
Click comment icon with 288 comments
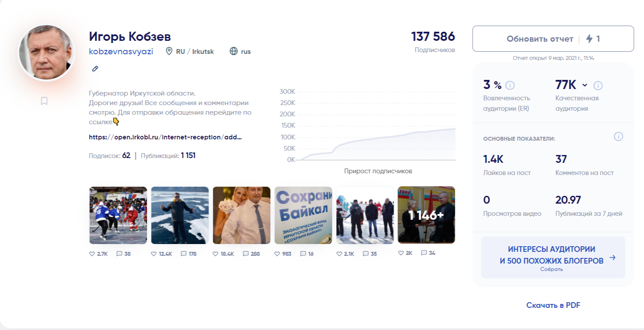[246, 254]
